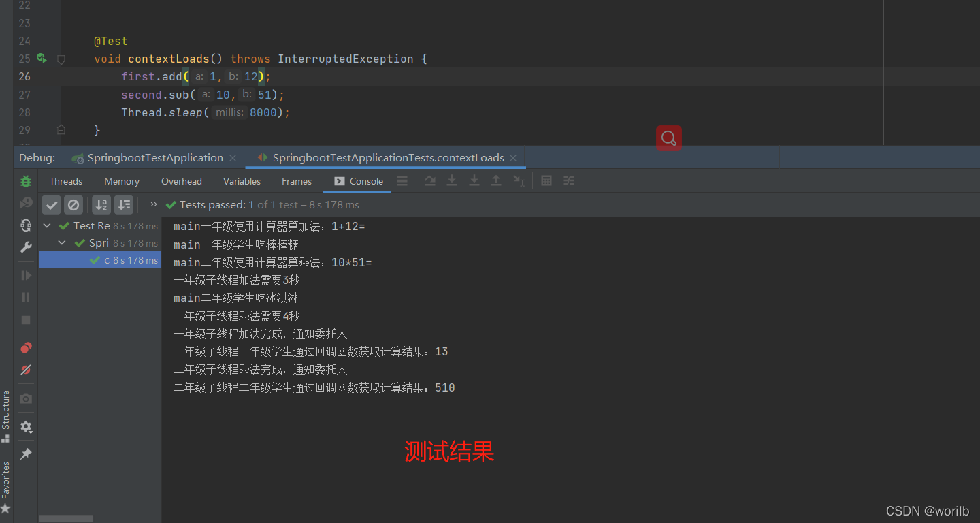Click fold end marker beside line 29
980x523 pixels.
point(61,129)
